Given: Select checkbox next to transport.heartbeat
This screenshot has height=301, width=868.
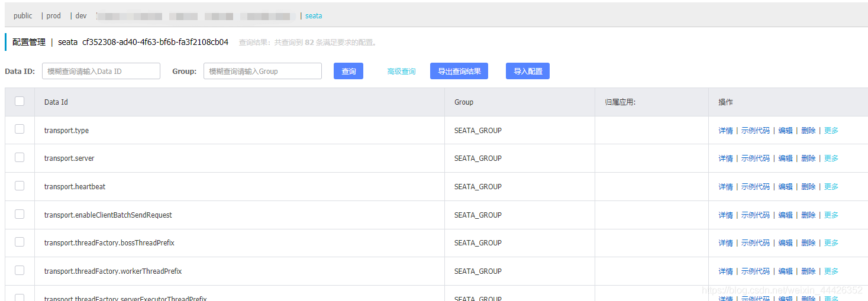Looking at the screenshot, I should (x=20, y=186).
